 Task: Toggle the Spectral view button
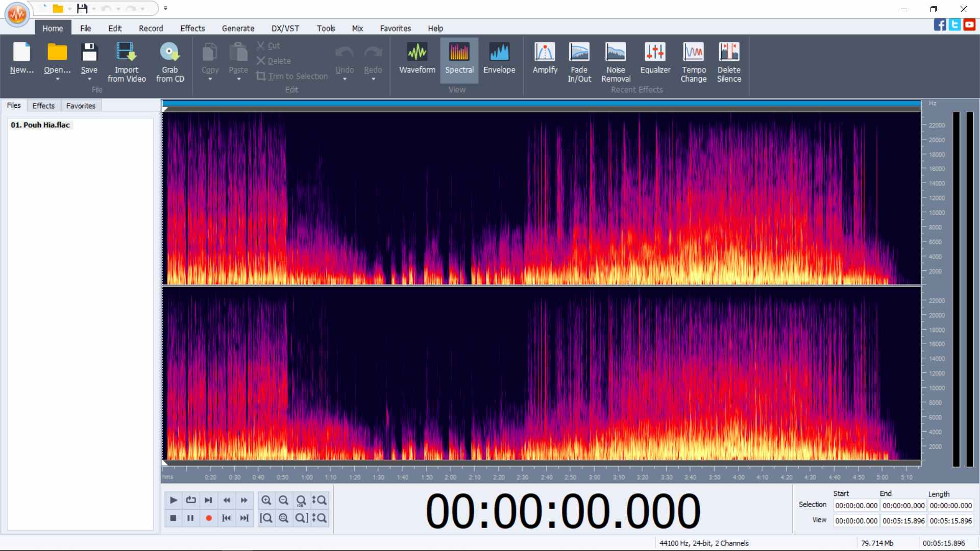(x=459, y=60)
